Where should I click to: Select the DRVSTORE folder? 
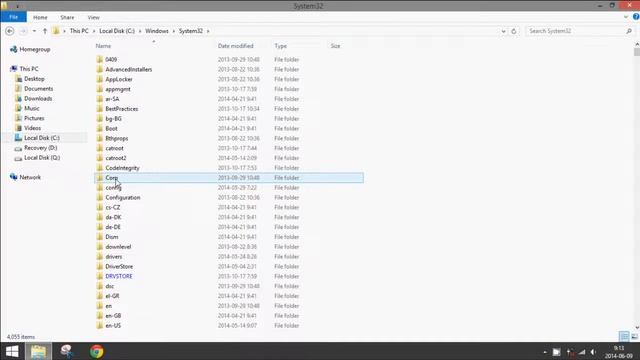(x=119, y=276)
